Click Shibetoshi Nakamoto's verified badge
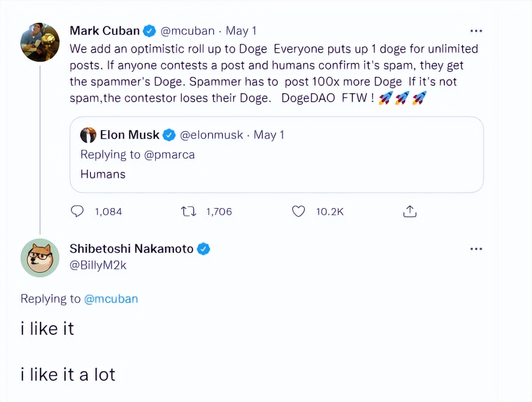Screen dimensions: 532x402 click(204, 249)
